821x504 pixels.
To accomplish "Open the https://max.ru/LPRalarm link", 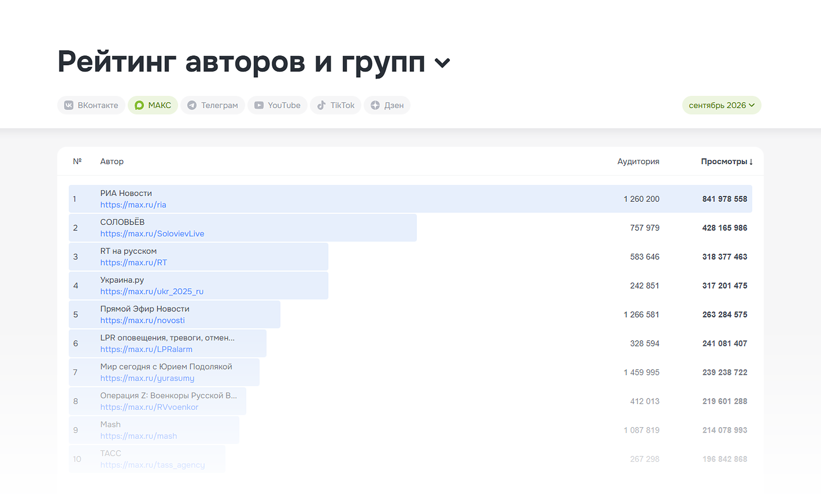I will point(146,349).
